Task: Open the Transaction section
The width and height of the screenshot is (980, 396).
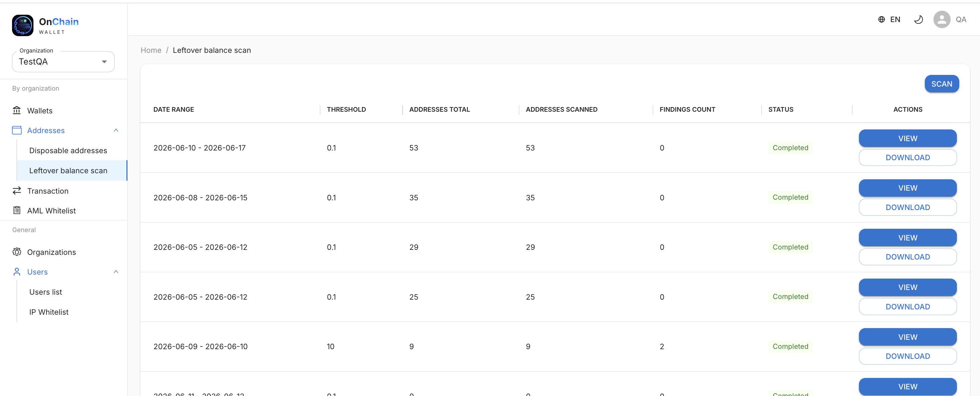Action: coord(48,191)
